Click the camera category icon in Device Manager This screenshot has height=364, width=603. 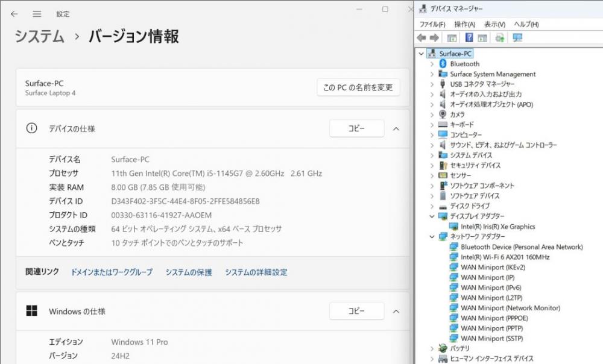pos(443,114)
